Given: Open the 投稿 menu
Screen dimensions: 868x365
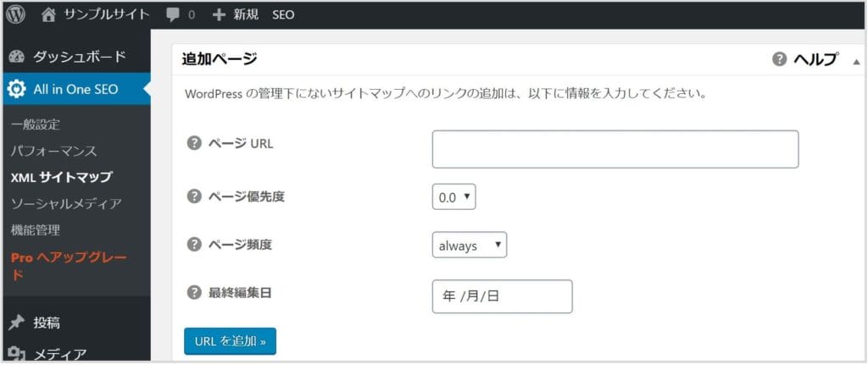Looking at the screenshot, I should (x=47, y=323).
